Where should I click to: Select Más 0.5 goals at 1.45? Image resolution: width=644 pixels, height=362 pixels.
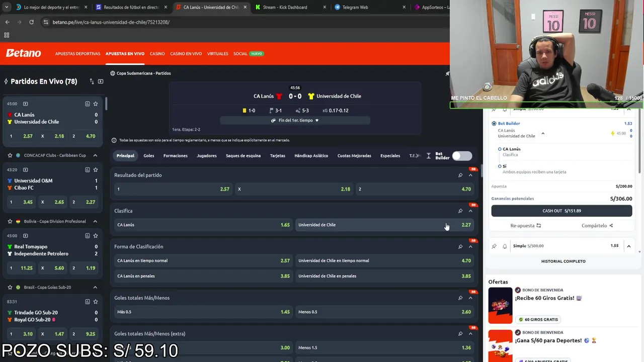tap(203, 312)
